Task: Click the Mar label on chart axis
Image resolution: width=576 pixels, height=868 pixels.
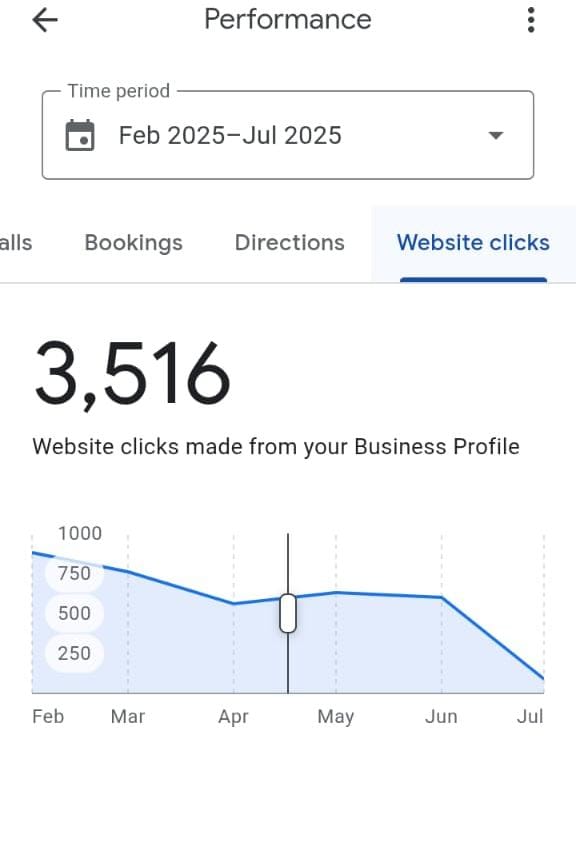Action: pos(128,716)
